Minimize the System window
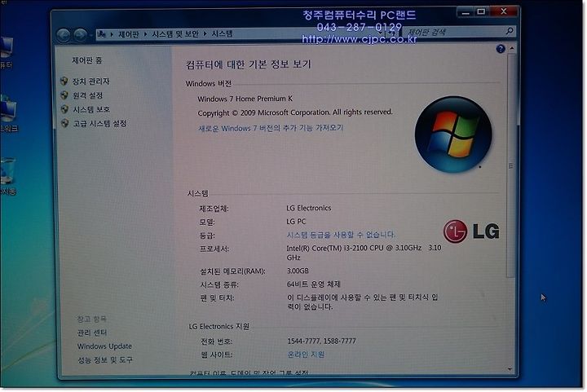Image resolution: width=587 pixels, height=392 pixels. pyautogui.click(x=466, y=12)
